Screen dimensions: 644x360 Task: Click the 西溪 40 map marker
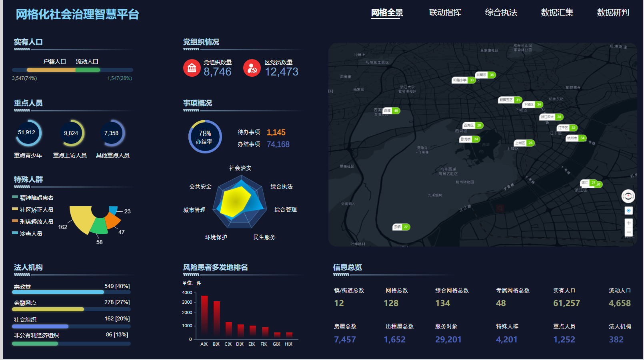[391, 111]
